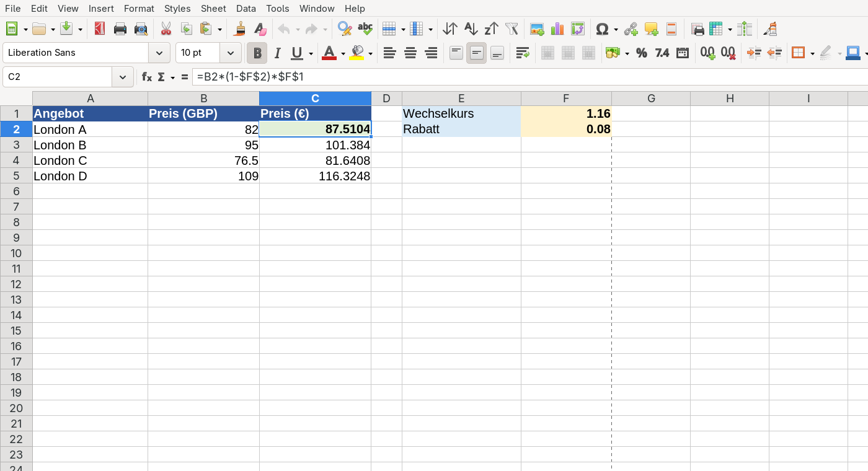Apply AutoFilter
The width and height of the screenshot is (868, 471).
coord(511,29)
